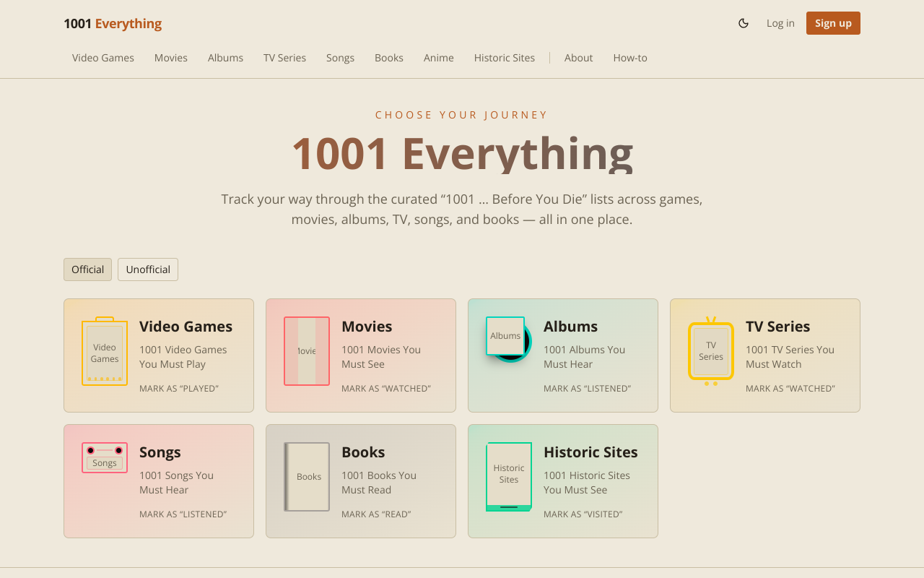Click '1001 Video Games You Must Play' text

pyautogui.click(x=183, y=357)
